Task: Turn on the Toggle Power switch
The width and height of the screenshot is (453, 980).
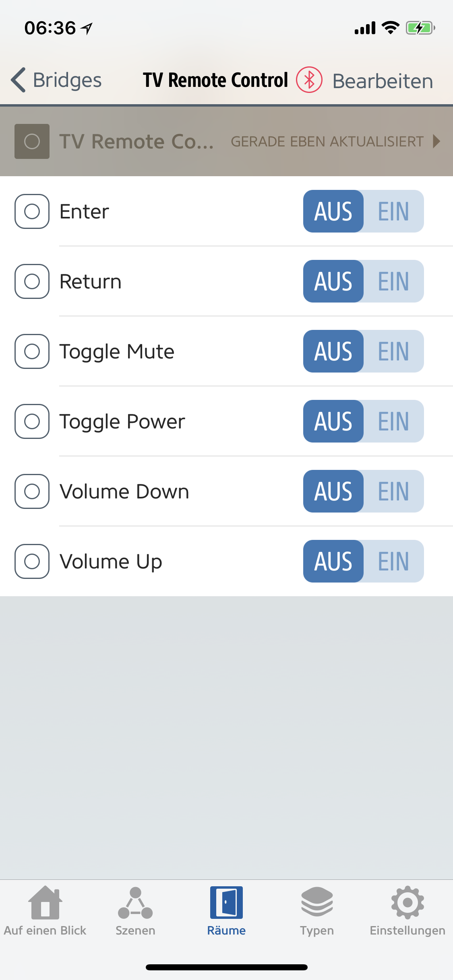Action: [x=393, y=421]
